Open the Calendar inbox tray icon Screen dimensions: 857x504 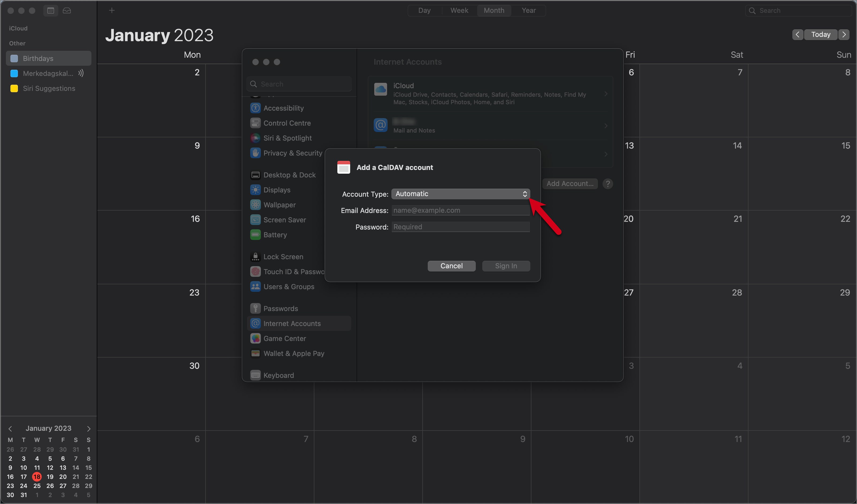tap(67, 10)
